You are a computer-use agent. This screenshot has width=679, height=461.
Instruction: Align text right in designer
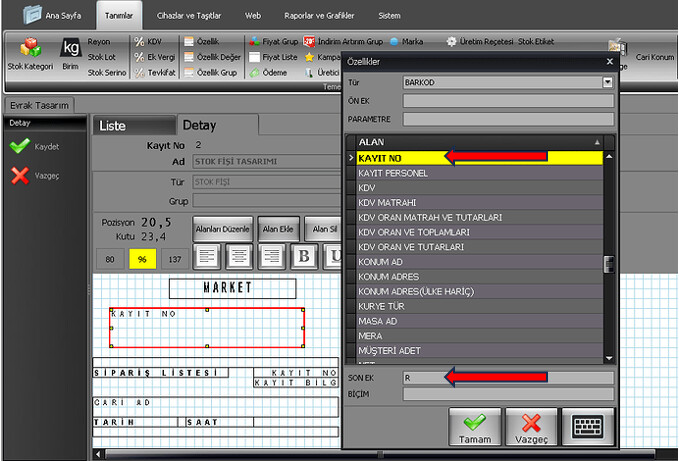click(272, 257)
